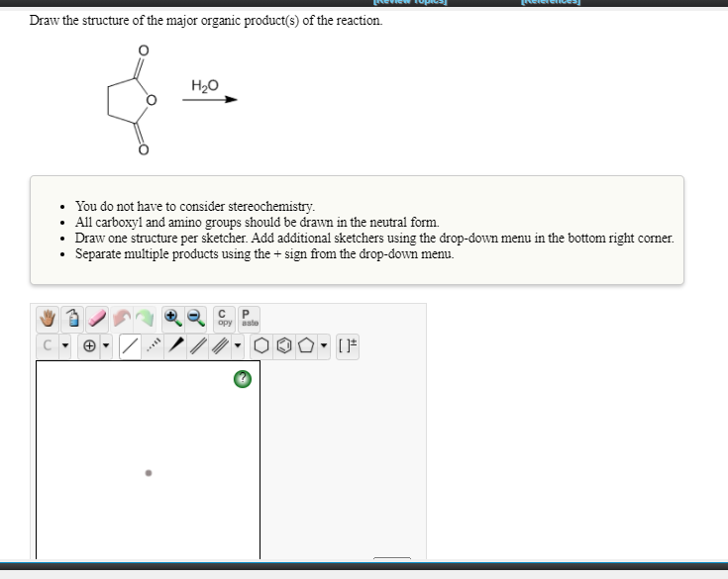The height and width of the screenshot is (579, 728).
Task: Select the hand move tool
Action: coord(48,319)
